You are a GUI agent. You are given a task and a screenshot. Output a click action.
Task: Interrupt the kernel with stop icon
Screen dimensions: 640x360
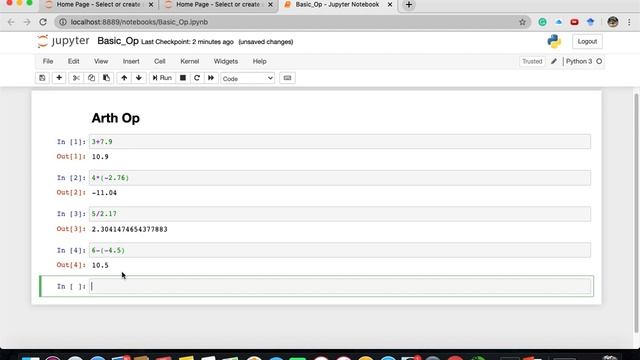tap(183, 78)
